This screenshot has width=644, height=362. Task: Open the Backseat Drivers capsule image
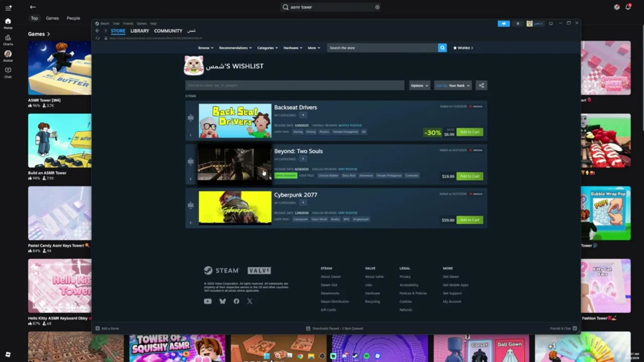[235, 121]
